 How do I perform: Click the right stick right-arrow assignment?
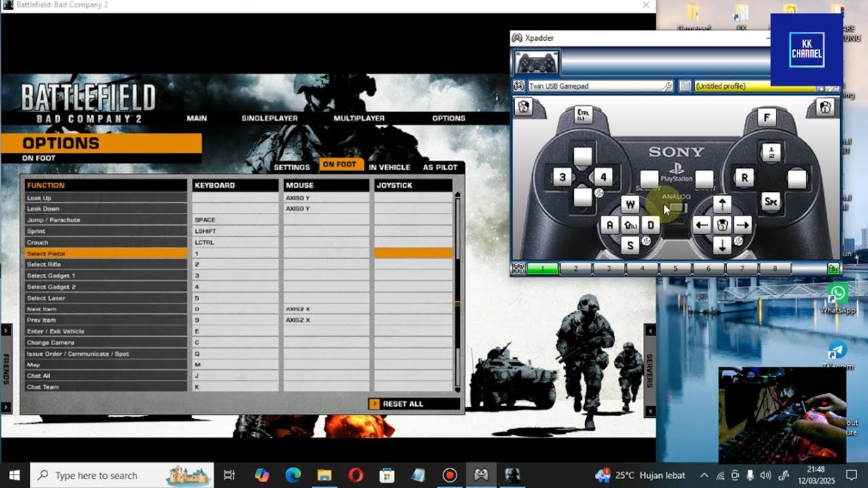[x=743, y=225]
